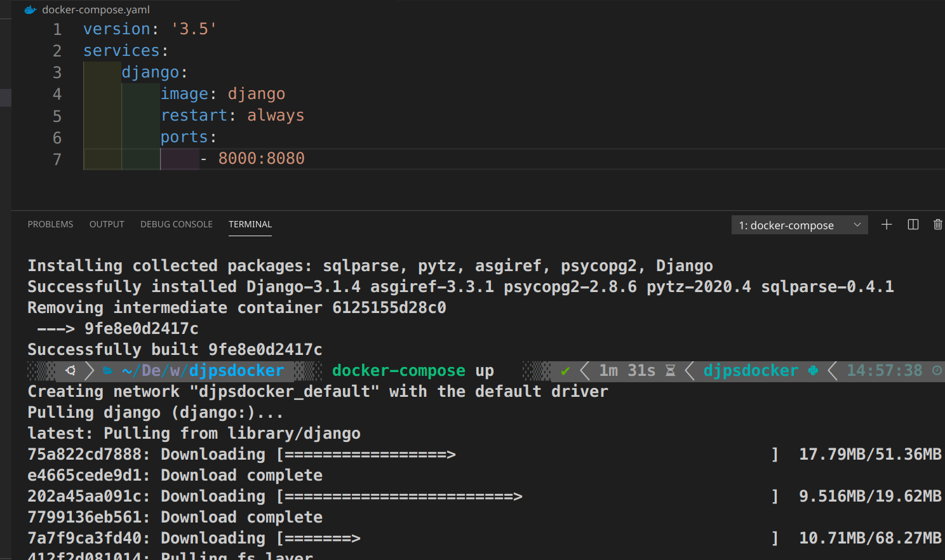
Task: Click the 'docker-compose up' command in terminal
Action: pyautogui.click(x=413, y=371)
